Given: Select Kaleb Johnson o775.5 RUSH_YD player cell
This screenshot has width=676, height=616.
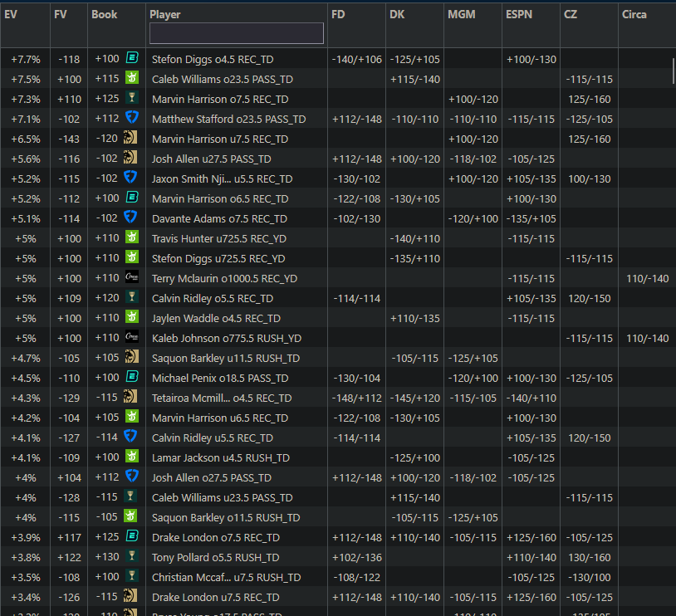Looking at the screenshot, I should click(237, 339).
